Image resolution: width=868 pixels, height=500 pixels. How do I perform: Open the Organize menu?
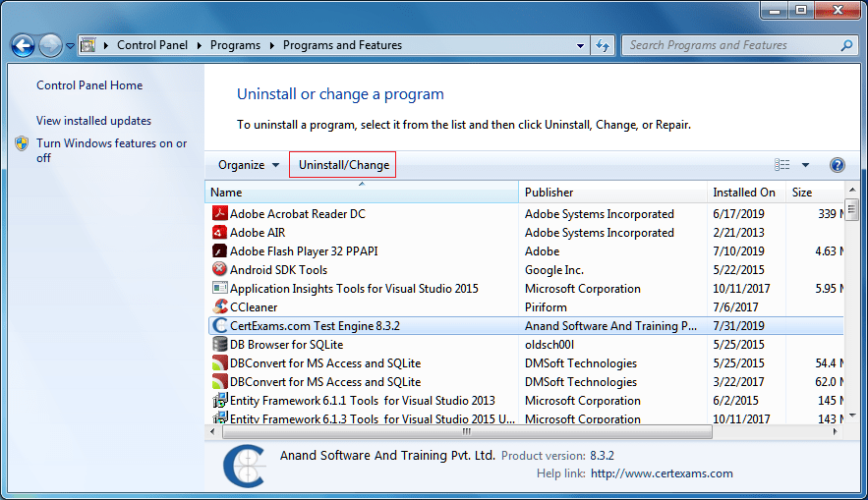tap(248, 165)
